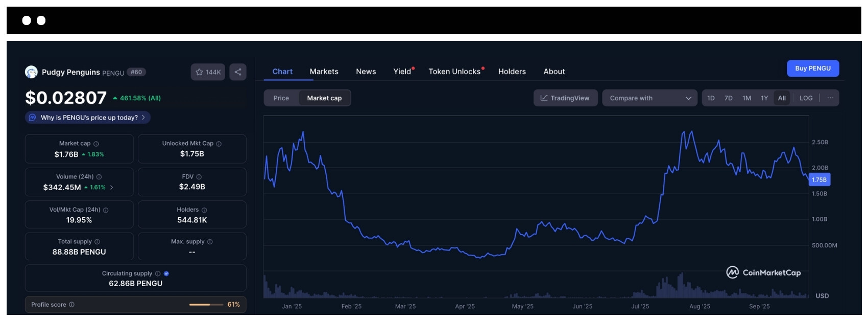Image resolution: width=868 pixels, height=320 pixels.
Task: Click the 1.75B current value label on axis
Action: tap(819, 180)
